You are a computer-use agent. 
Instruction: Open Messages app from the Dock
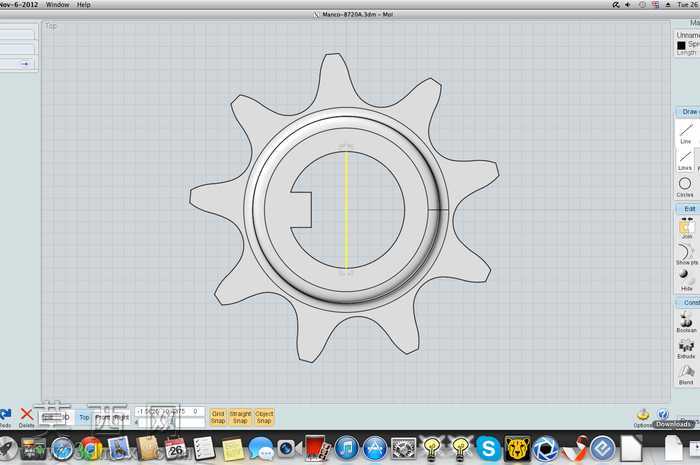coord(261,449)
